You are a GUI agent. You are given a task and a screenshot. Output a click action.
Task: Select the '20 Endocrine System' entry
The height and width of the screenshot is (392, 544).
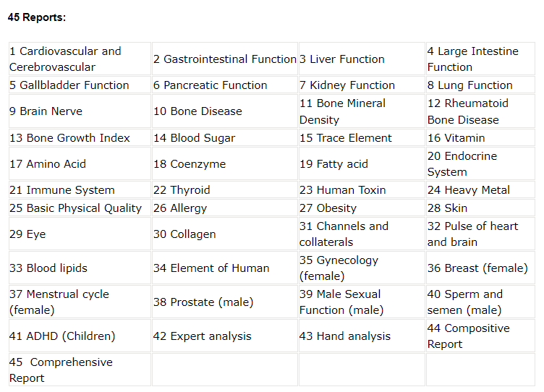480,163
